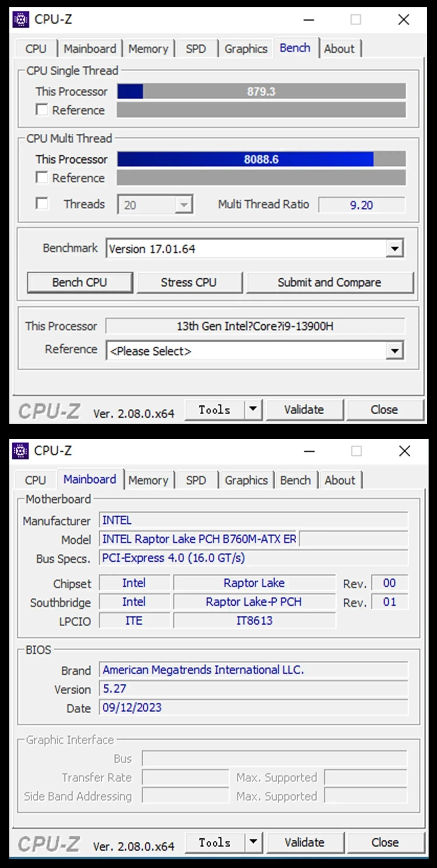This screenshot has width=437, height=868.
Task: Click BIOS Brand American Megatrends International LLC.
Action: [x=253, y=670]
